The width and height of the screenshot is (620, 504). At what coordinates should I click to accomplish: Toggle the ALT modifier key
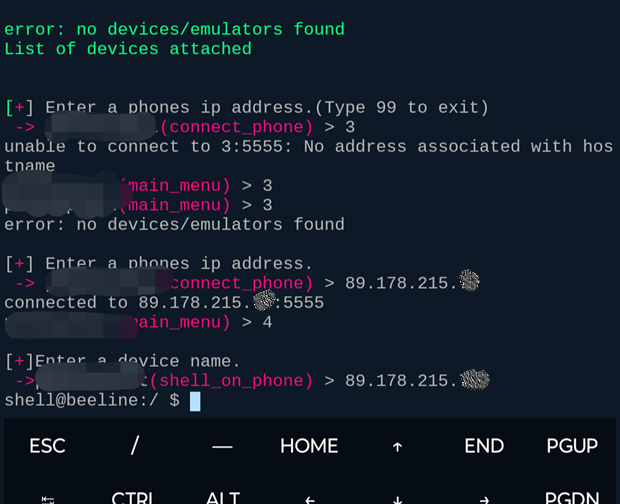(222, 497)
